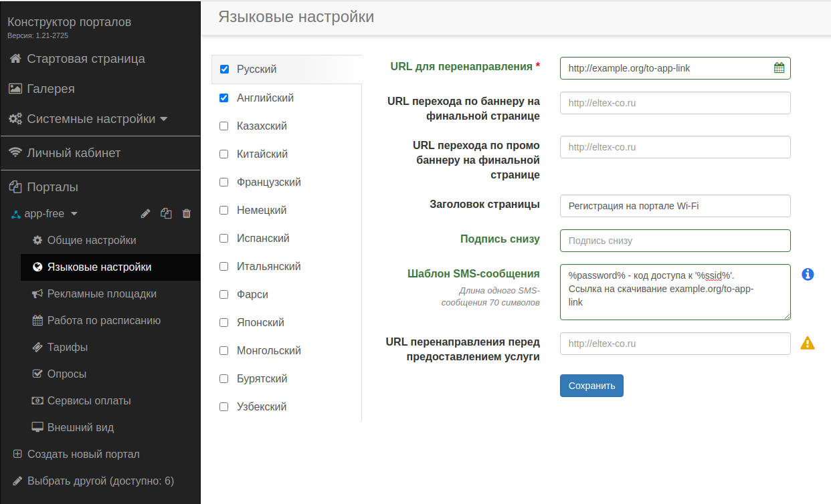The image size is (831, 504).
Task: Tick the Французский language checkbox
Action: pos(224,182)
